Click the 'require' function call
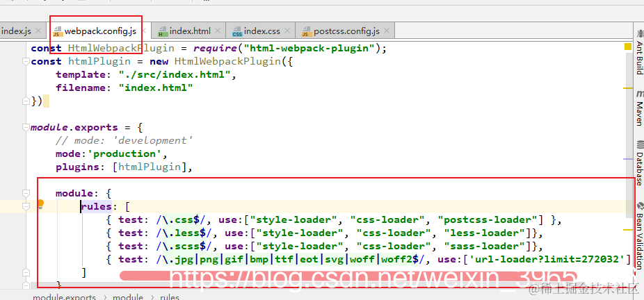644x300 pixels. click(x=215, y=49)
